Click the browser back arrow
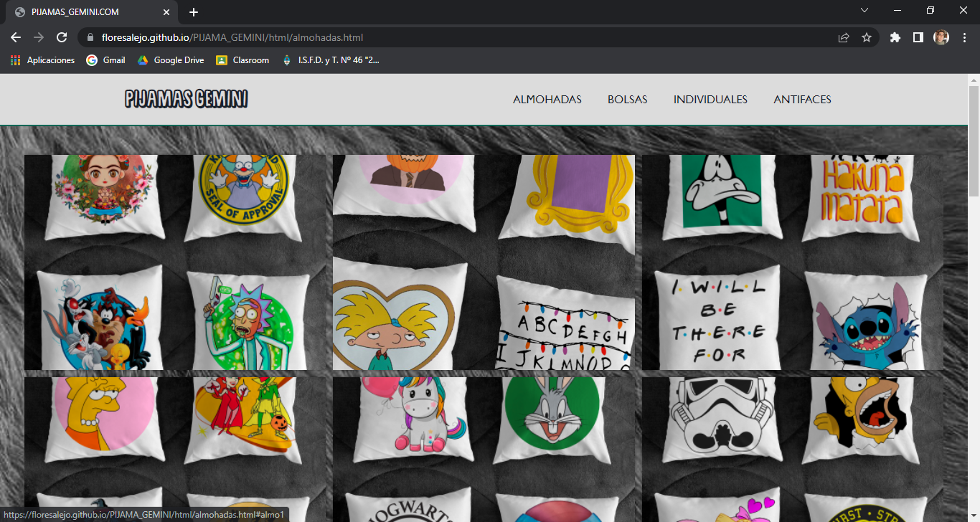The height and width of the screenshot is (522, 980). pos(16,37)
